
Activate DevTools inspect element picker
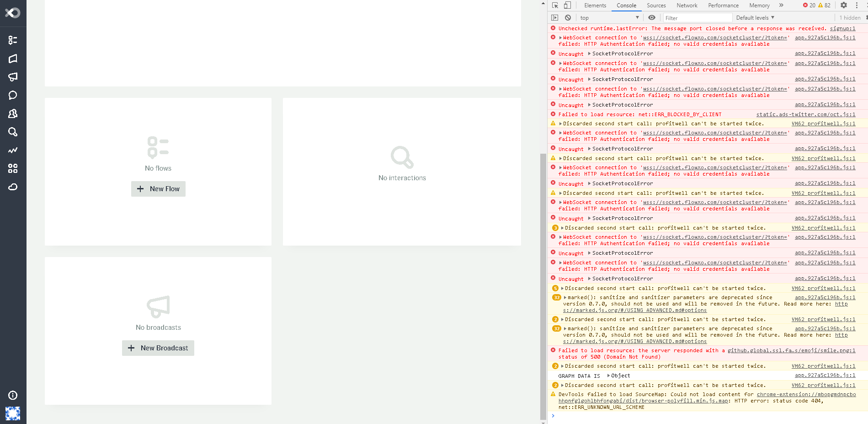tap(555, 5)
